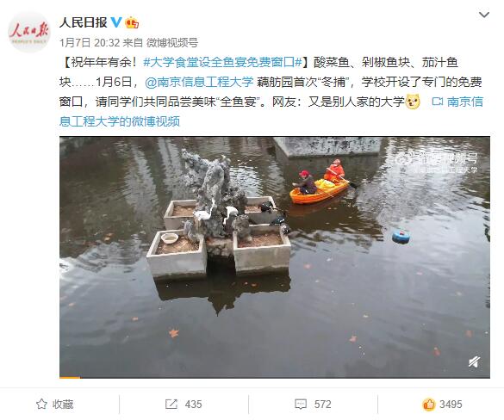Unmute the video with speaker icon
The width and height of the screenshot is (504, 420).
pyautogui.click(x=474, y=361)
